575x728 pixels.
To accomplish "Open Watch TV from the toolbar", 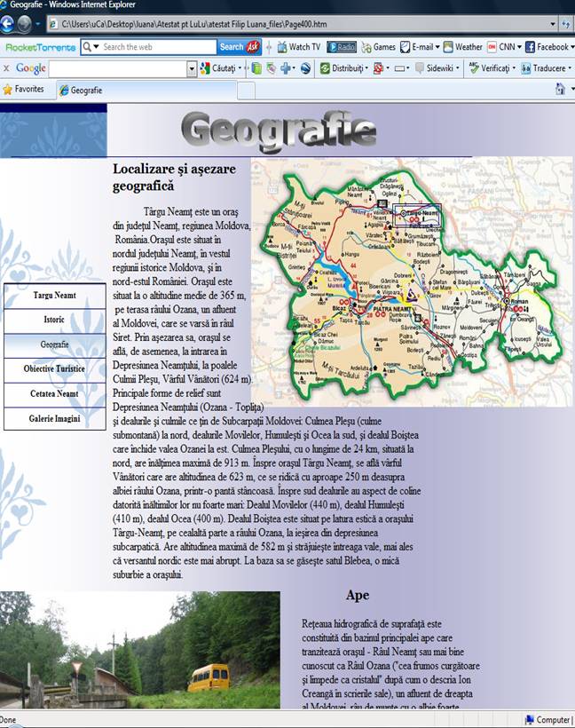I will tap(298, 47).
